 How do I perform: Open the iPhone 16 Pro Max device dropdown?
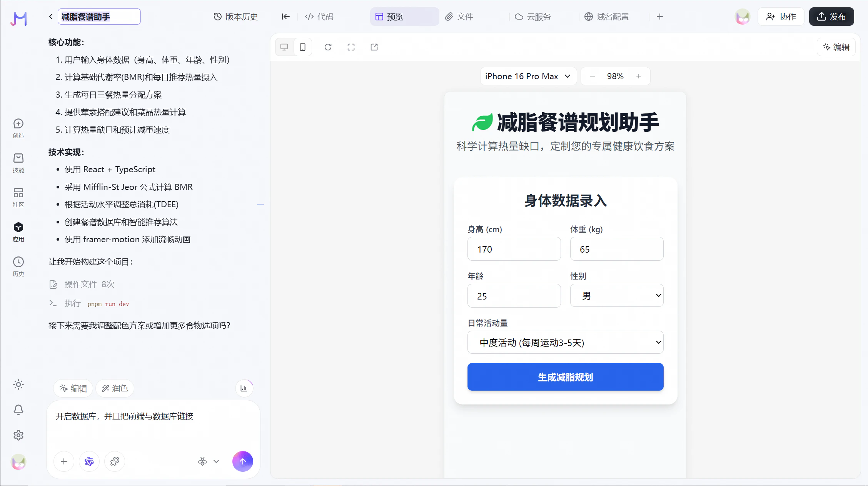(x=528, y=76)
